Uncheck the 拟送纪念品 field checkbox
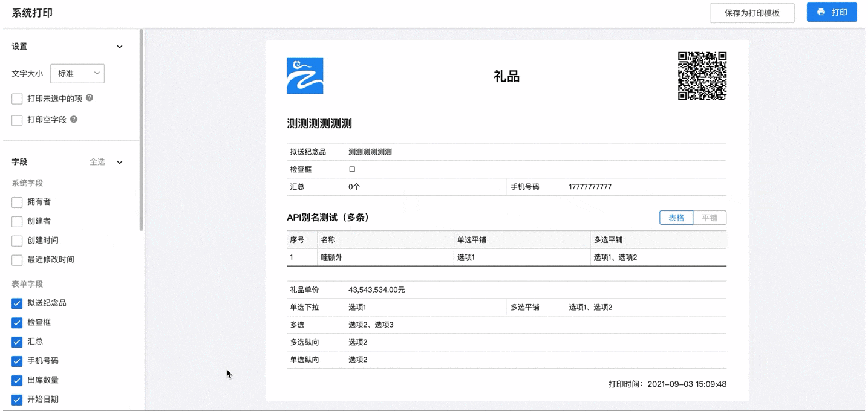This screenshot has height=411, width=868. coord(17,303)
